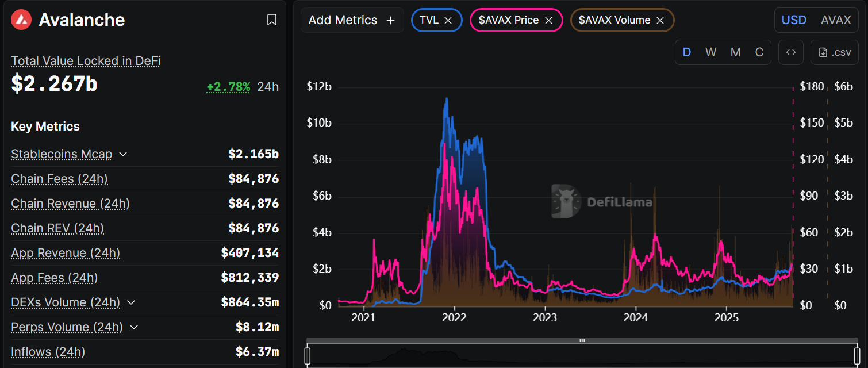Click the Total Value Locked in DeFi label
Viewport: 868px width, 368px height.
pos(86,61)
